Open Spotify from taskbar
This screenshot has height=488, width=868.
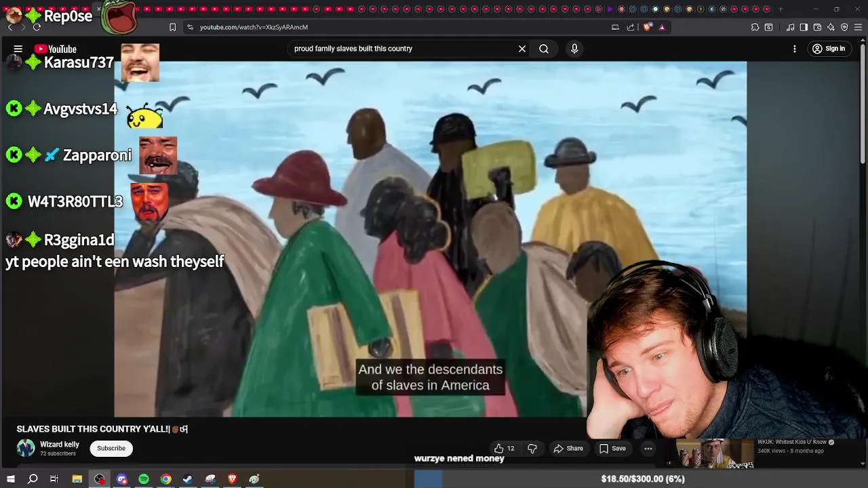[x=144, y=479]
